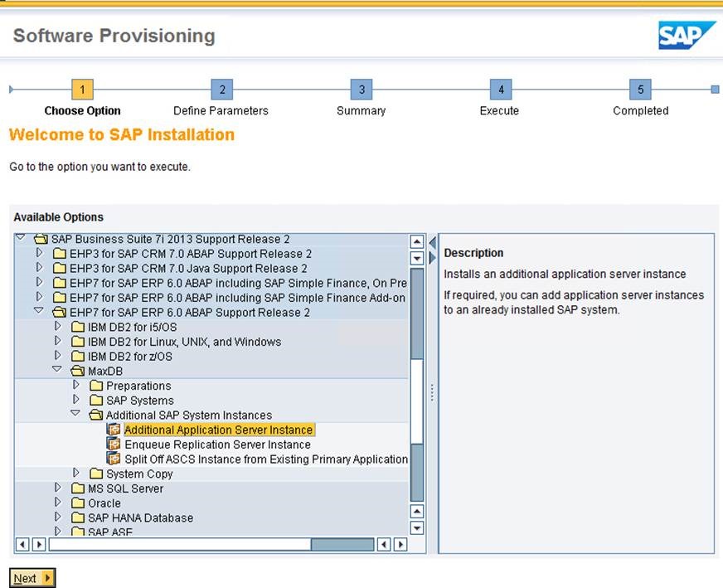The width and height of the screenshot is (723, 588).
Task: Click the Preparations folder icon
Action: click(x=96, y=386)
